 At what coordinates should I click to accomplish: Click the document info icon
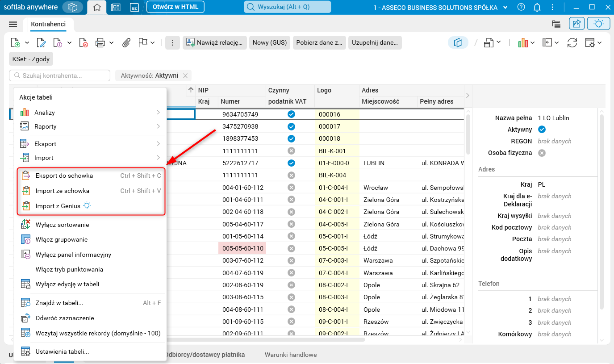58,42
